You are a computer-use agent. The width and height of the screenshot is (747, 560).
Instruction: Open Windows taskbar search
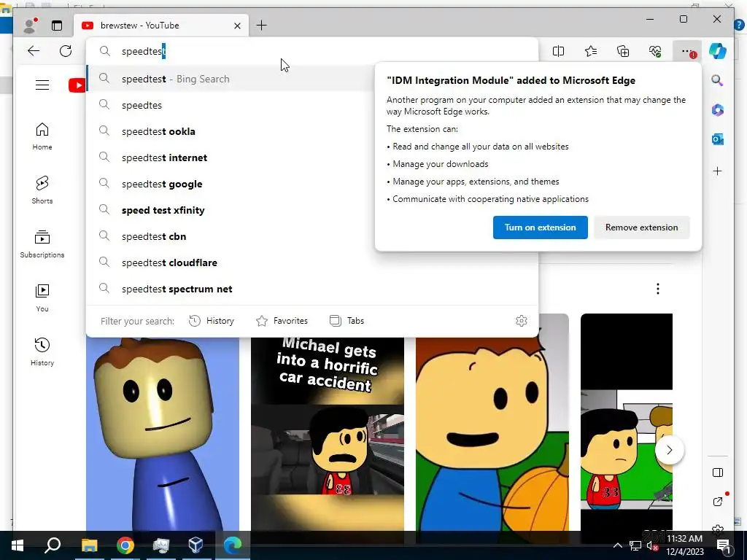tap(53, 545)
